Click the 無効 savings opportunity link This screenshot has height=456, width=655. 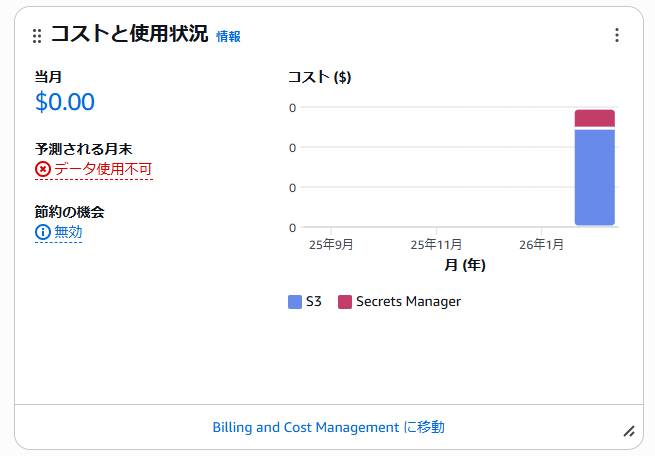point(68,232)
